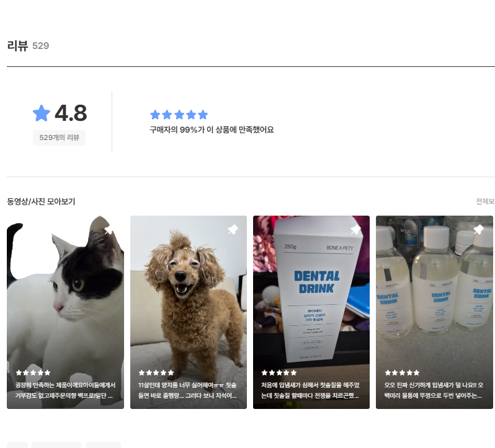The height and width of the screenshot is (448, 495).
Task: Click the 구매자의 99% satisfaction text
Action: 212,130
